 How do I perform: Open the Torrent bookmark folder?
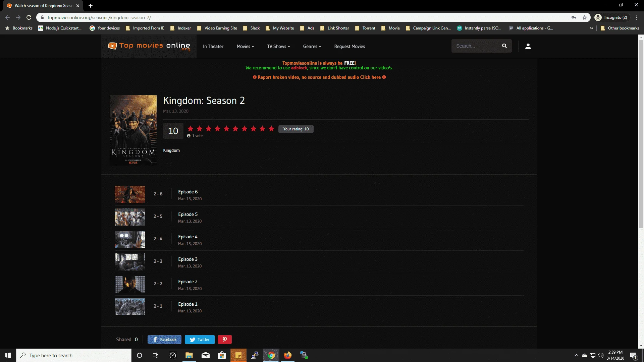tap(365, 28)
